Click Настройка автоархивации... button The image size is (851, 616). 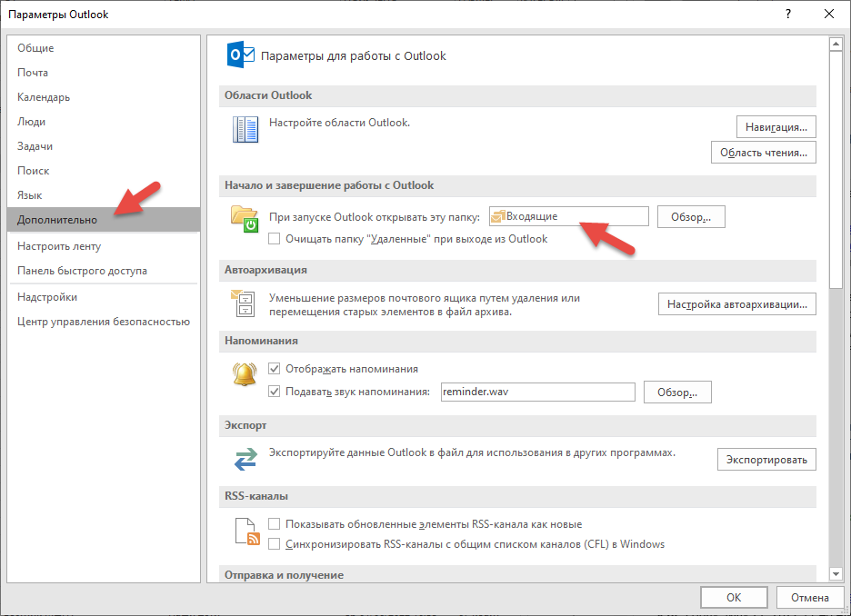(x=737, y=304)
